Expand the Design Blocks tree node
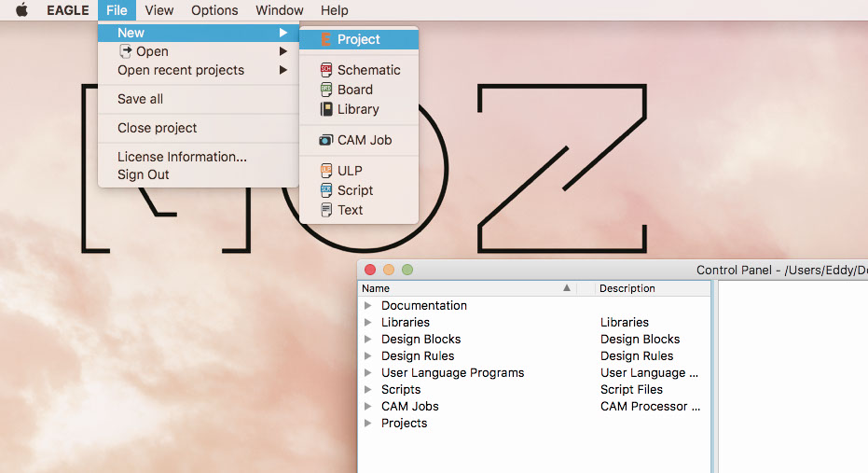Viewport: 868px width, 473px height. pos(367,339)
